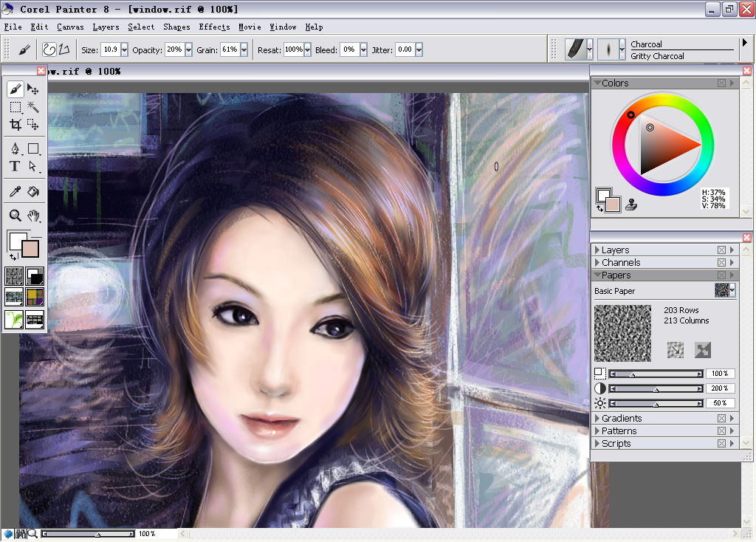This screenshot has height=542, width=756.
Task: Enable straight line strokes mode
Action: 64,49
